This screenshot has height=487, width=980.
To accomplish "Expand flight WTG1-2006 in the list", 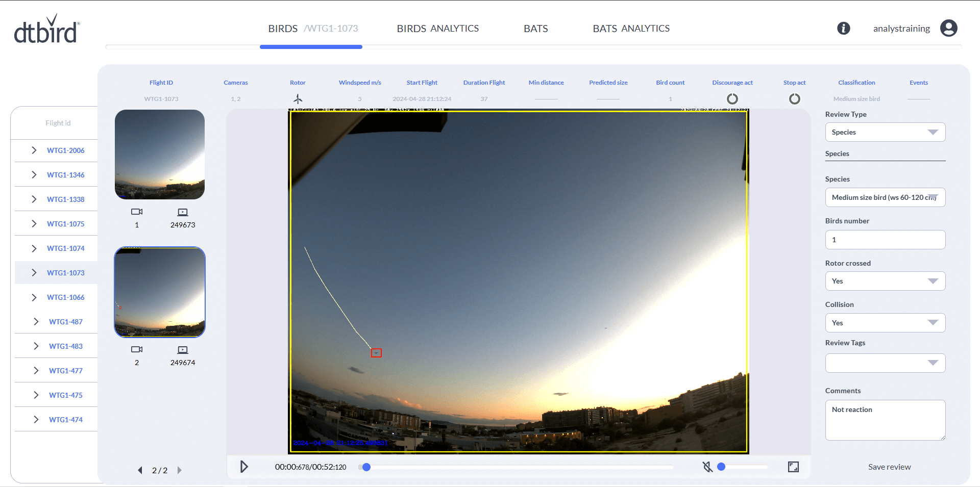I will (34, 150).
